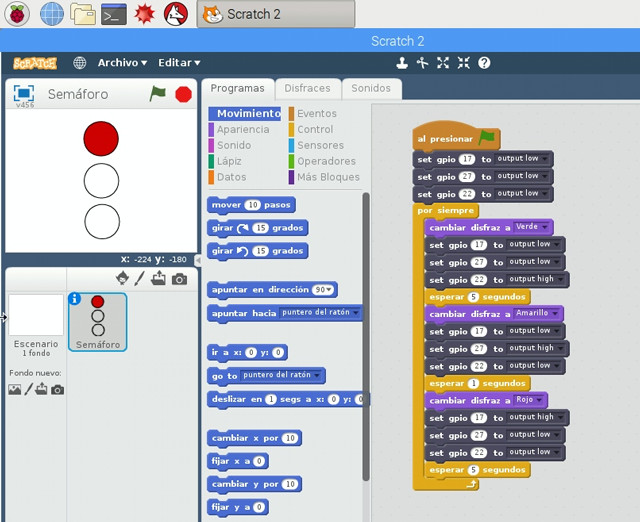Viewport: 640px width, 522px height.
Task: Select the Sonido block category
Action: click(230, 145)
